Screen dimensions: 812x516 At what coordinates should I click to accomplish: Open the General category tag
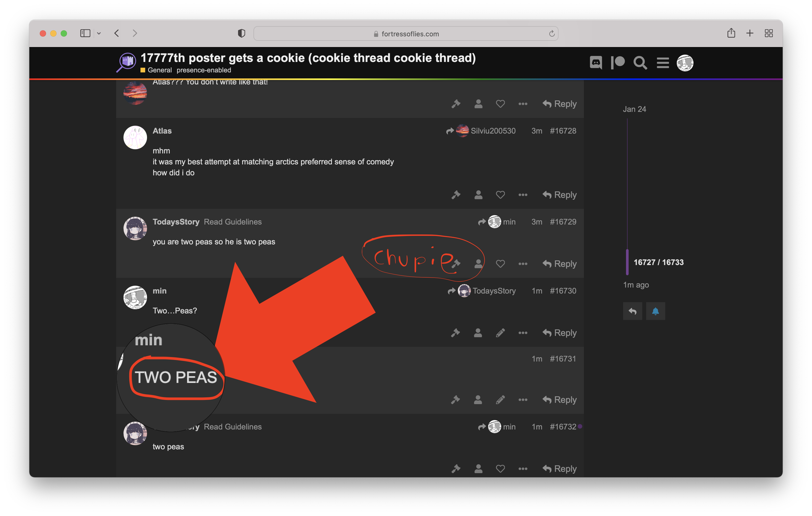[x=156, y=70]
